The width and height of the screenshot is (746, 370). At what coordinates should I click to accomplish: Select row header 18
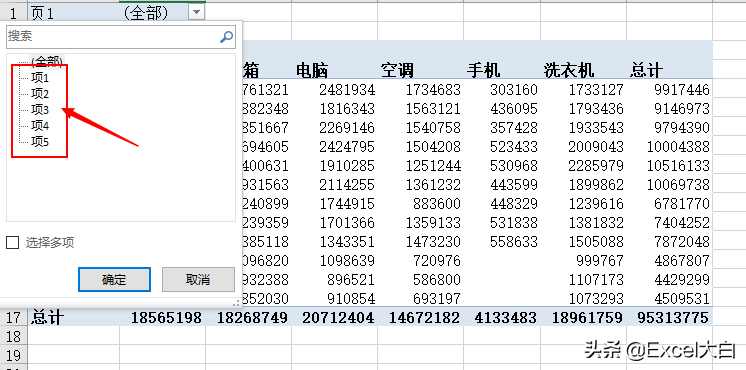pos(13,336)
